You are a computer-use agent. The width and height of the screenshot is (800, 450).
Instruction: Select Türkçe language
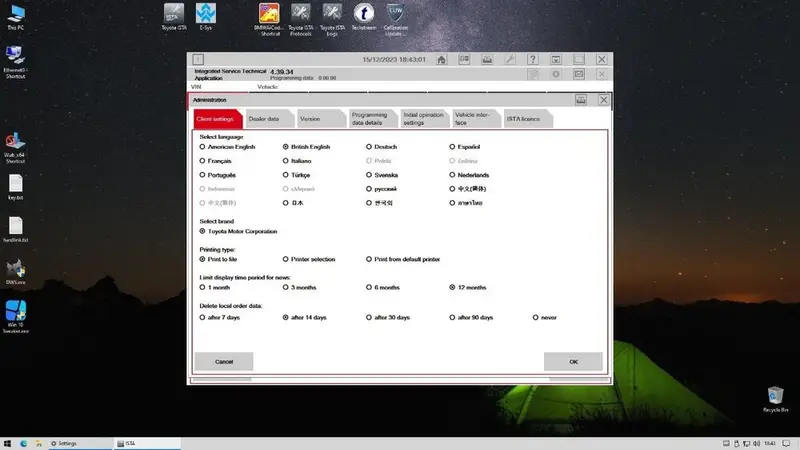coord(286,175)
